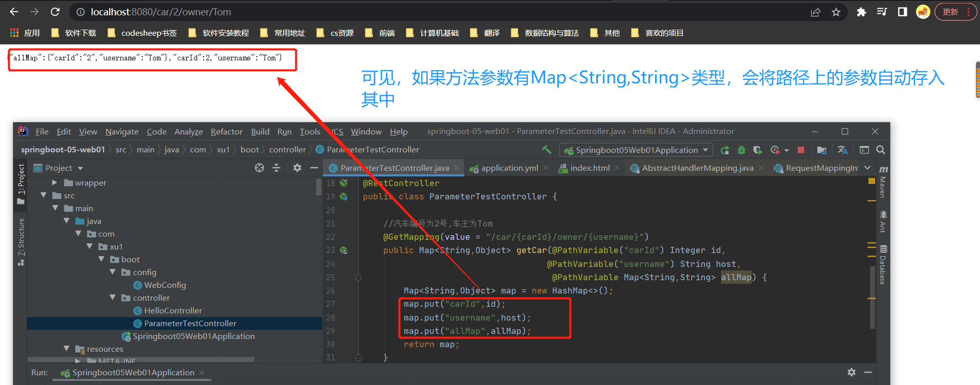The width and height of the screenshot is (980, 385).
Task: Collapse the main folder
Action: (x=55, y=208)
